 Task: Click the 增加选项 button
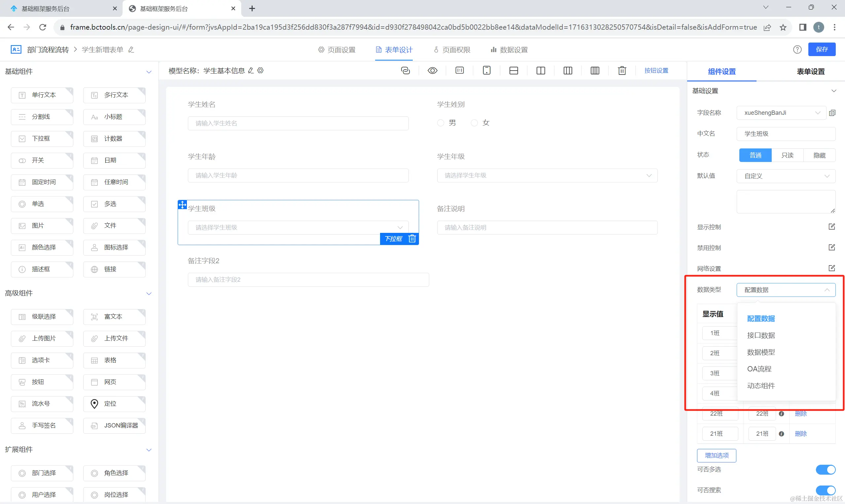pos(716,455)
